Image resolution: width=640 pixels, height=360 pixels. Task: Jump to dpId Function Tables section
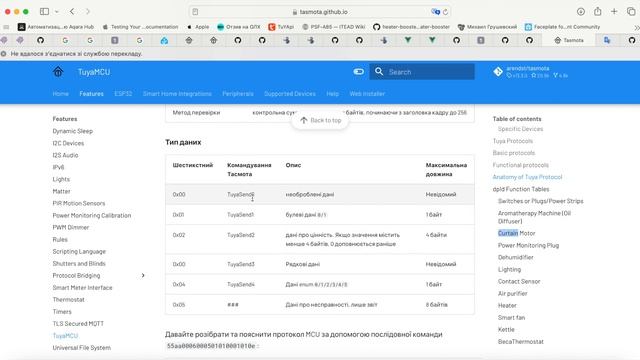pos(521,189)
